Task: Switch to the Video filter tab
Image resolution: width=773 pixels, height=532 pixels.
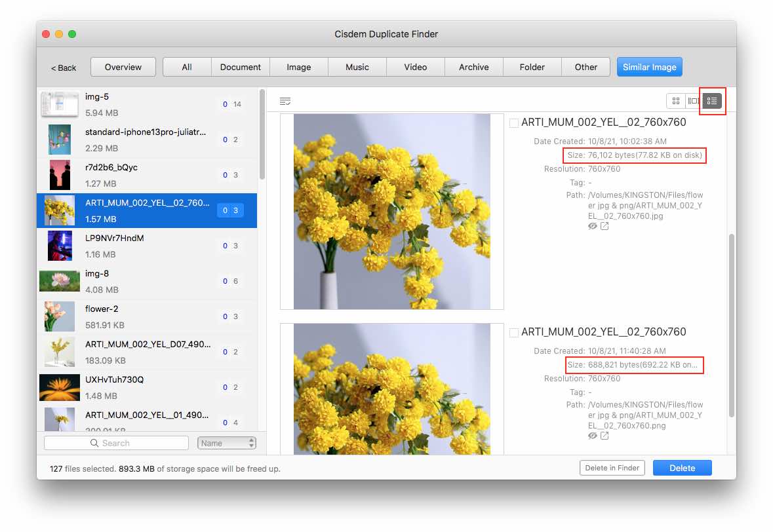Action: click(x=415, y=66)
